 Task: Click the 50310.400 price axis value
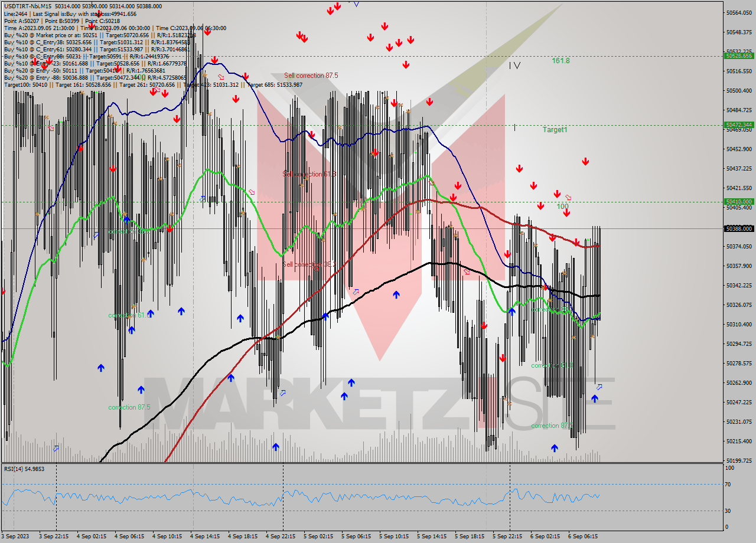pos(739,324)
